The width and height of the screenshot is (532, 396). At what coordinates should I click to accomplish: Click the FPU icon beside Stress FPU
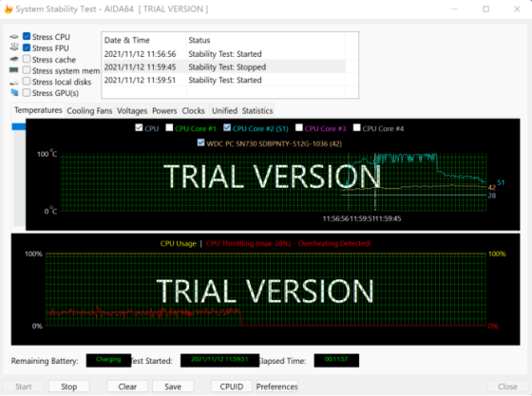14,47
